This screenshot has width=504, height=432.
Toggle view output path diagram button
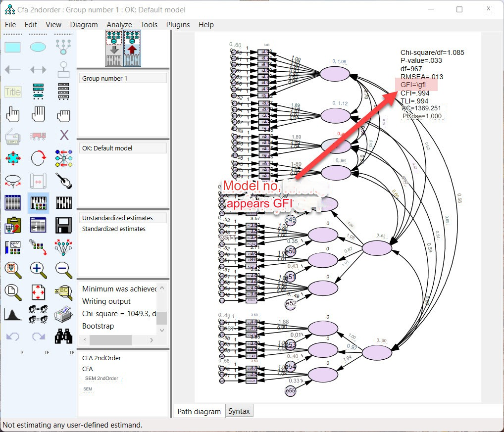coord(132,48)
